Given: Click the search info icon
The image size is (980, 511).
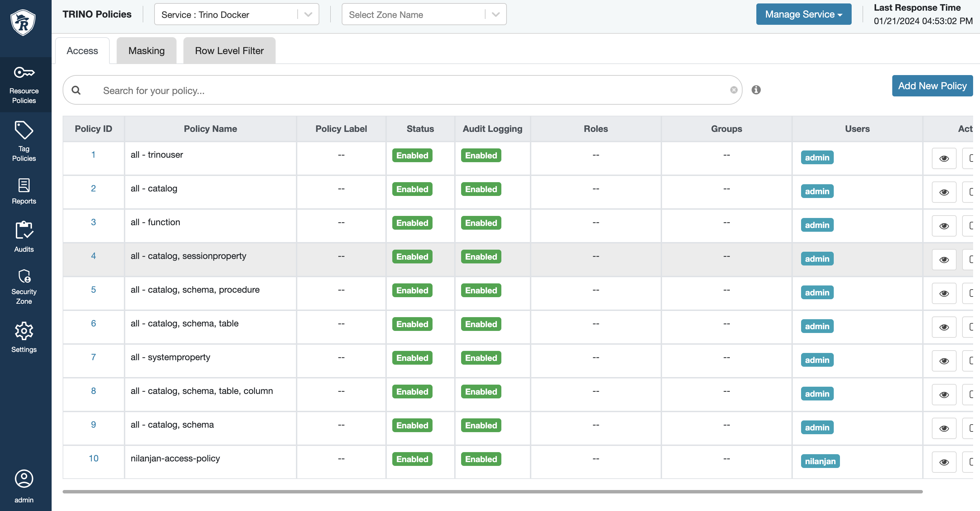Looking at the screenshot, I should click(x=756, y=90).
